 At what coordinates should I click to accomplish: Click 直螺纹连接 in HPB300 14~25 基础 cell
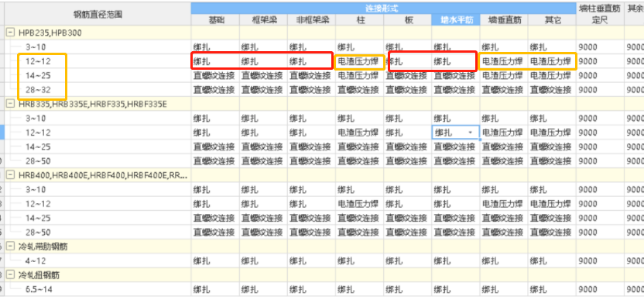(214, 75)
